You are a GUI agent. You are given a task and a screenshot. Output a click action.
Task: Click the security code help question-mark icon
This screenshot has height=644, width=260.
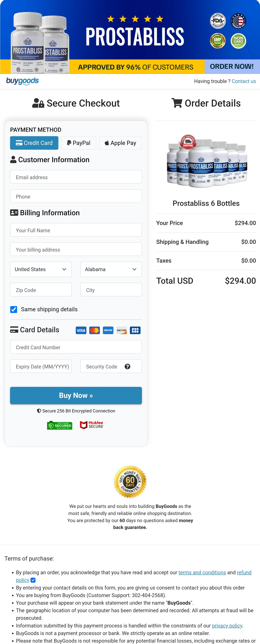[x=127, y=366]
